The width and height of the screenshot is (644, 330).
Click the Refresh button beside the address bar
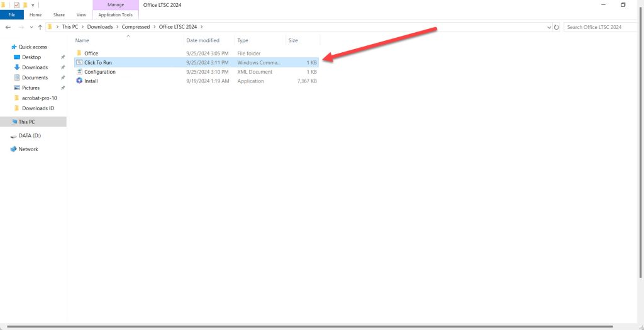[557, 27]
